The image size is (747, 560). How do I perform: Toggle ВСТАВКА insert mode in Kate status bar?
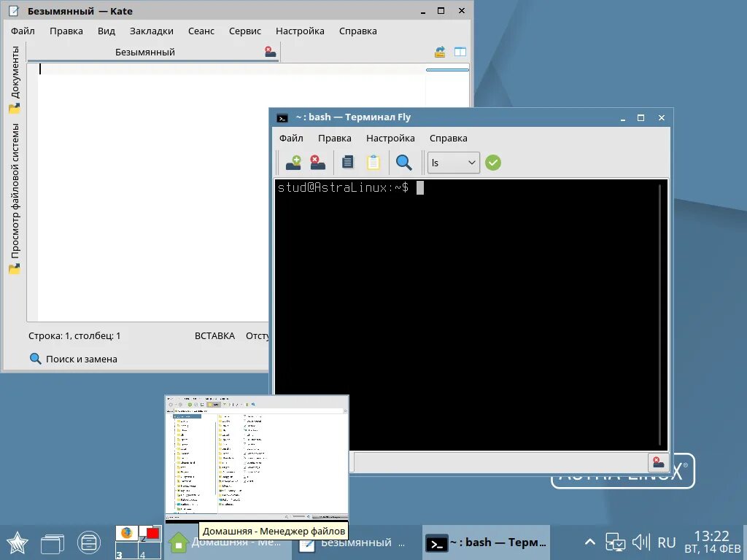214,335
